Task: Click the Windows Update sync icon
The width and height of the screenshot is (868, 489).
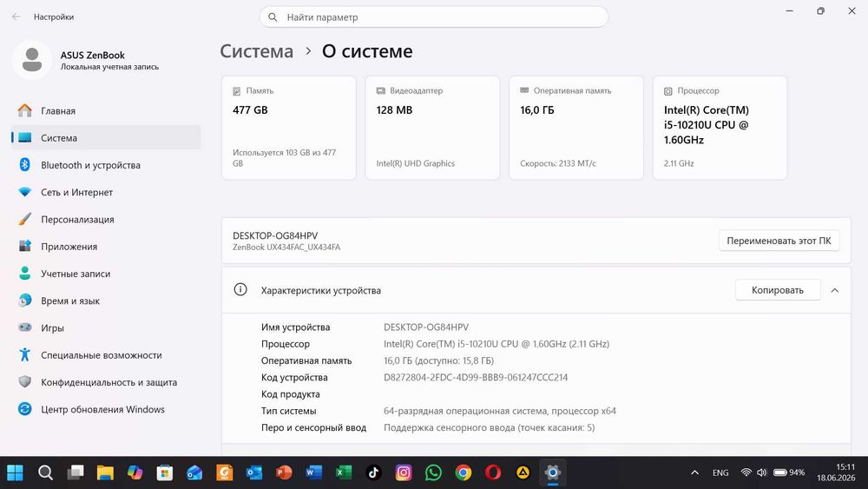Action: pos(25,409)
